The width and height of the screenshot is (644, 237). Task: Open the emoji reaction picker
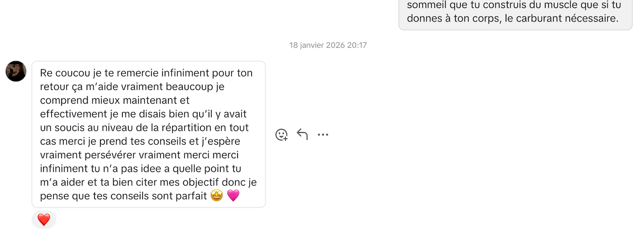tap(281, 135)
